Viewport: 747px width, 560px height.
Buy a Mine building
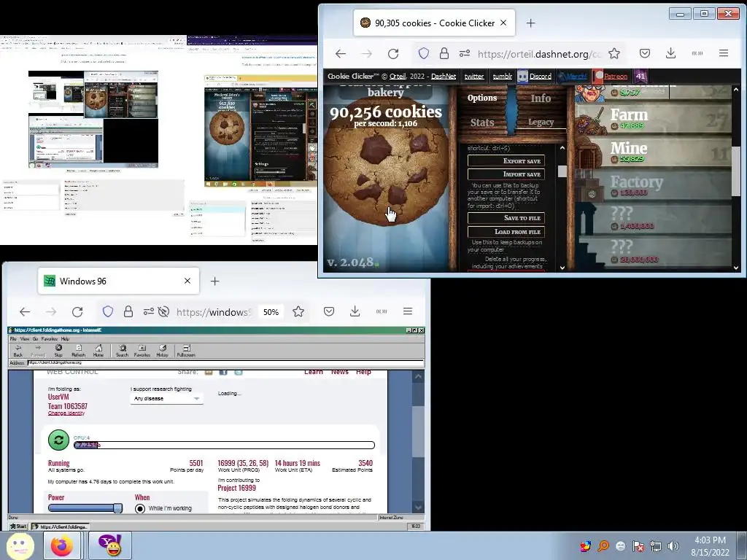coord(653,152)
